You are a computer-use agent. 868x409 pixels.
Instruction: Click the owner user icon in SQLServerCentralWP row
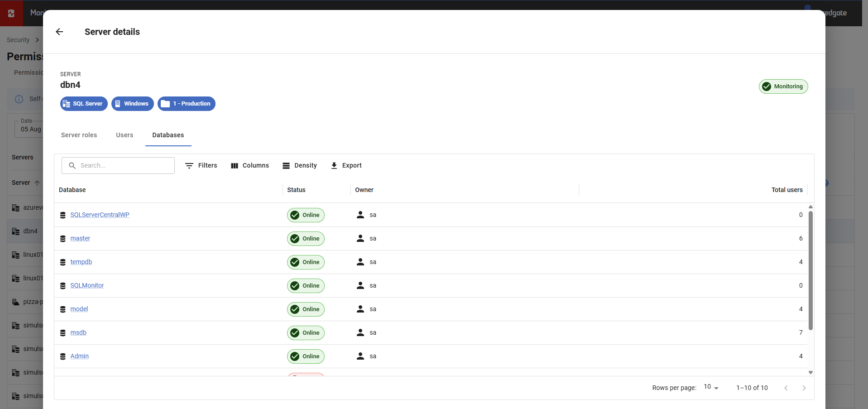(360, 215)
